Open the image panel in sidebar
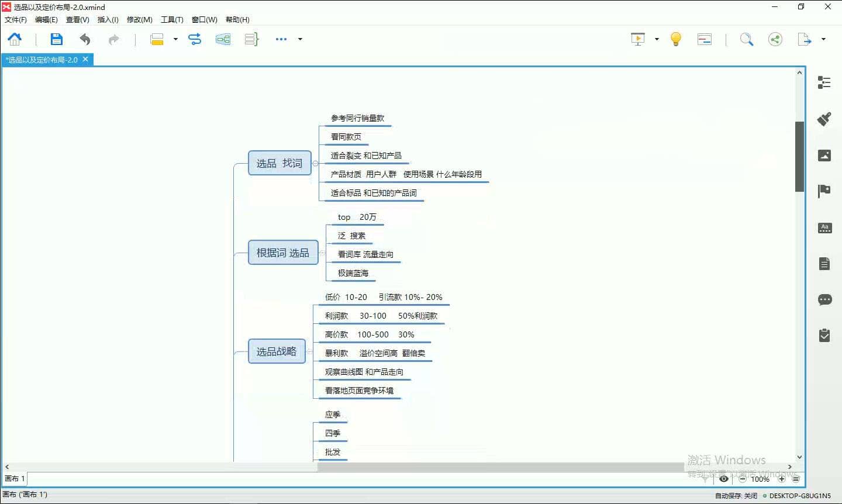842x504 pixels. point(824,155)
